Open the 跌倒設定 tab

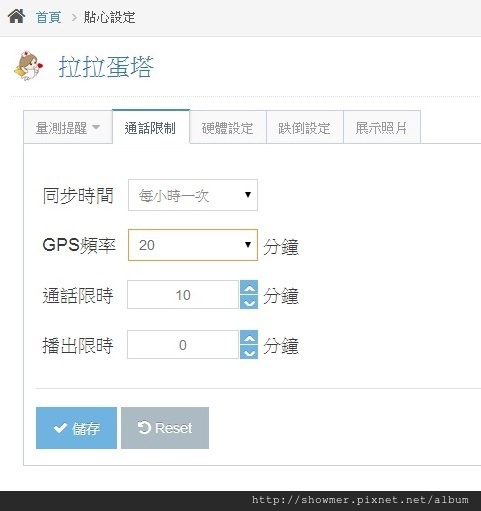tap(305, 127)
